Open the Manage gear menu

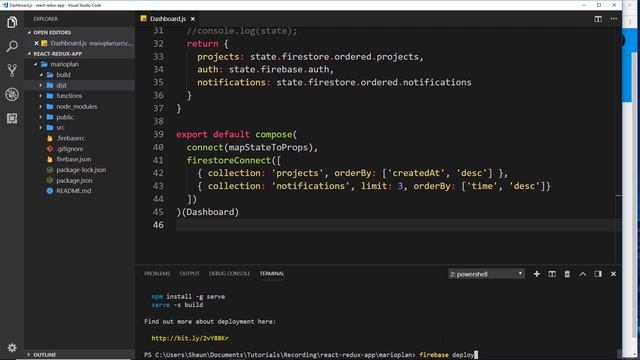tap(12, 348)
